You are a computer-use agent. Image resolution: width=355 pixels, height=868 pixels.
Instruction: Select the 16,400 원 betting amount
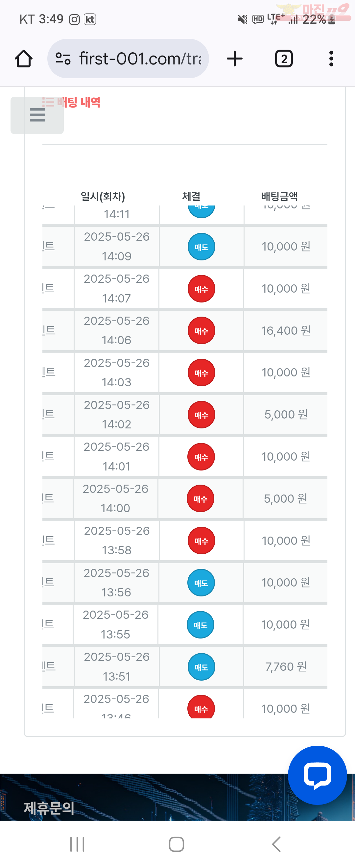(286, 330)
